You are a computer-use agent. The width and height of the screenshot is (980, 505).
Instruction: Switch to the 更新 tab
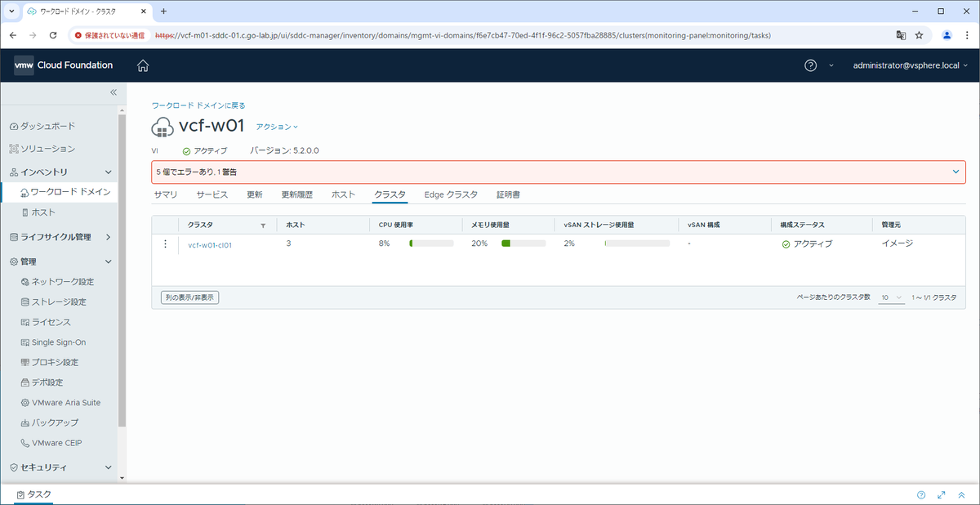click(x=255, y=194)
